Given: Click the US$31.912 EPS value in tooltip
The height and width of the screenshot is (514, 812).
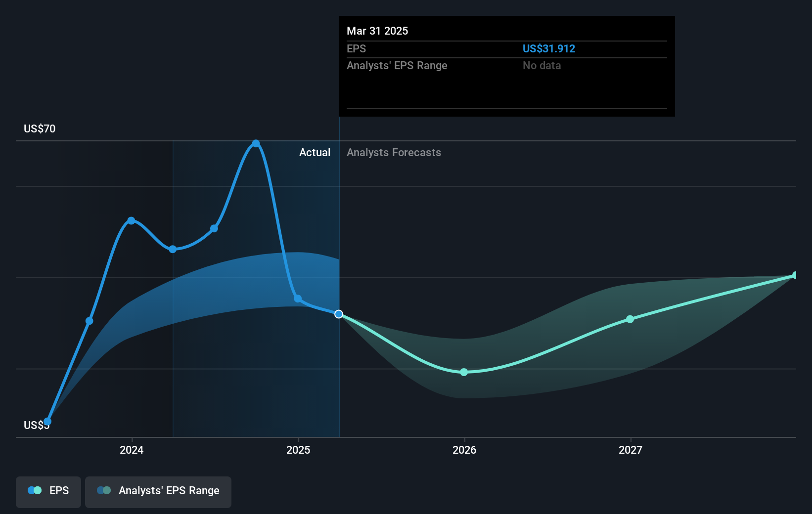Looking at the screenshot, I should (549, 49).
